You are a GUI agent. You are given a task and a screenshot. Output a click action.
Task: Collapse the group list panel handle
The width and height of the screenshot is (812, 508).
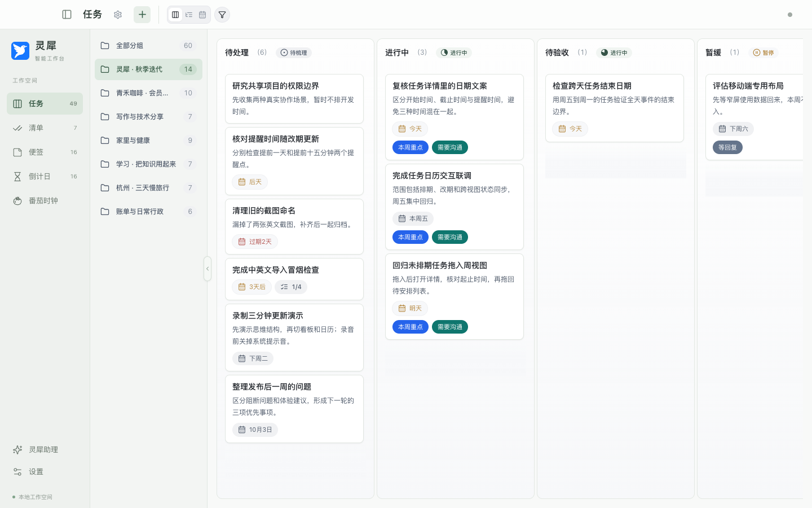pyautogui.click(x=208, y=269)
